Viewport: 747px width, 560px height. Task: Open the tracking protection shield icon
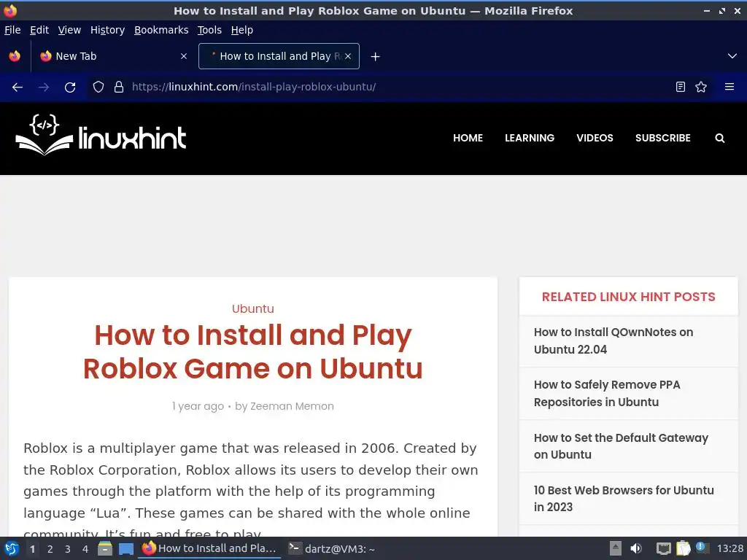[x=98, y=87]
